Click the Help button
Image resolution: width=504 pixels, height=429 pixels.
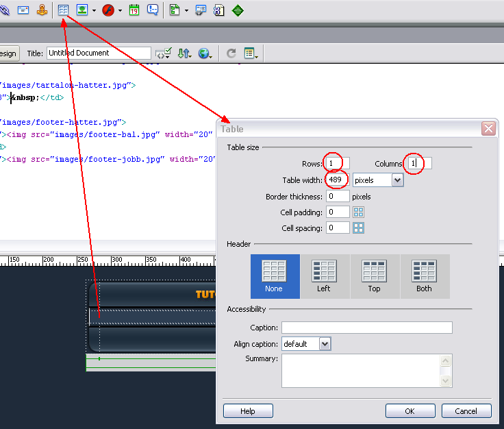tap(248, 411)
